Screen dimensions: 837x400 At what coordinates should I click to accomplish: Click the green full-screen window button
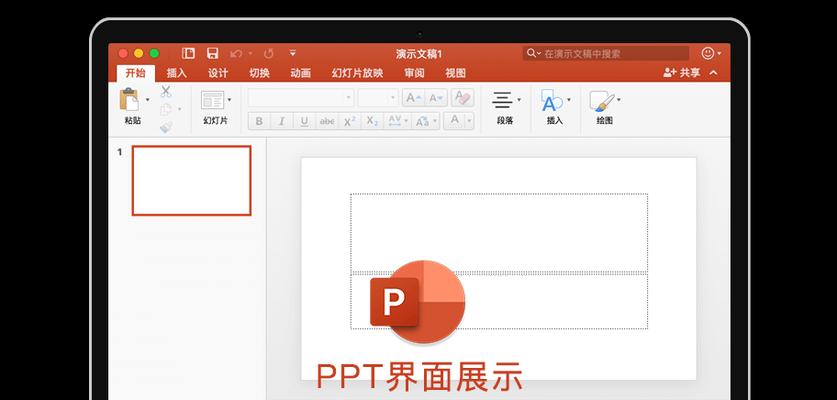[154, 53]
